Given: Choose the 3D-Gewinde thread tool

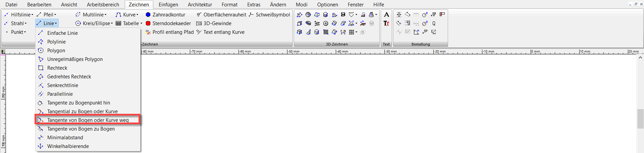Looking at the screenshot, I should 214,23.
